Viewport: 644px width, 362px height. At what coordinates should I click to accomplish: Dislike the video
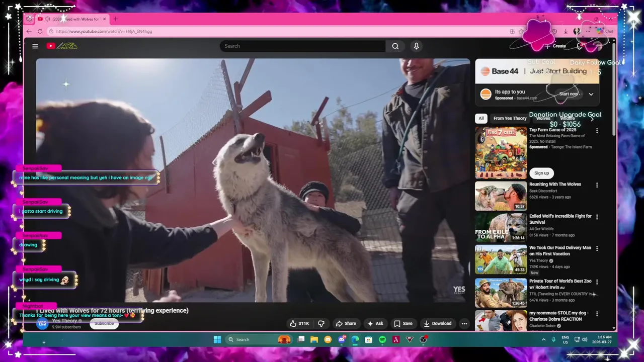[321, 324]
